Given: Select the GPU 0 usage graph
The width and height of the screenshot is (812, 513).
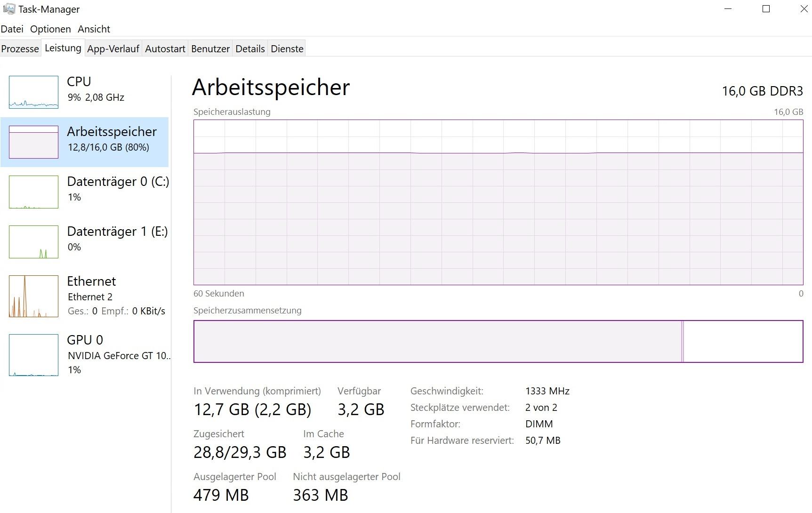Looking at the screenshot, I should [x=33, y=355].
